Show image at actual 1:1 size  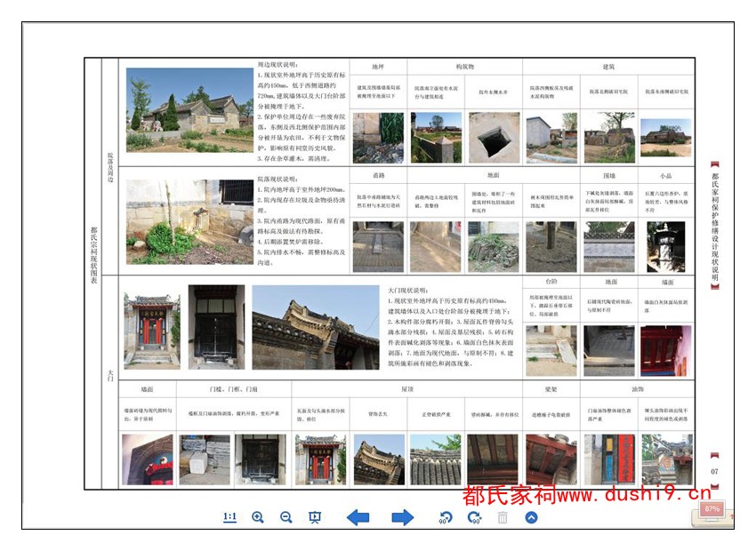[x=229, y=517]
